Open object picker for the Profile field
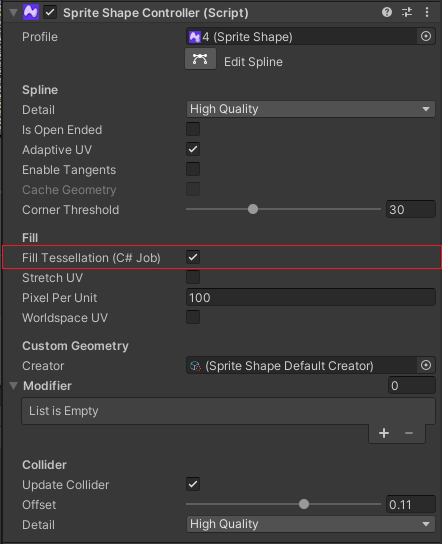 [426, 36]
